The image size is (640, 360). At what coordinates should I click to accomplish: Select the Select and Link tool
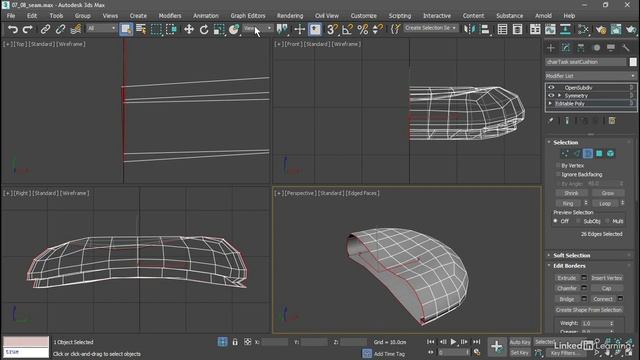pyautogui.click(x=45, y=29)
